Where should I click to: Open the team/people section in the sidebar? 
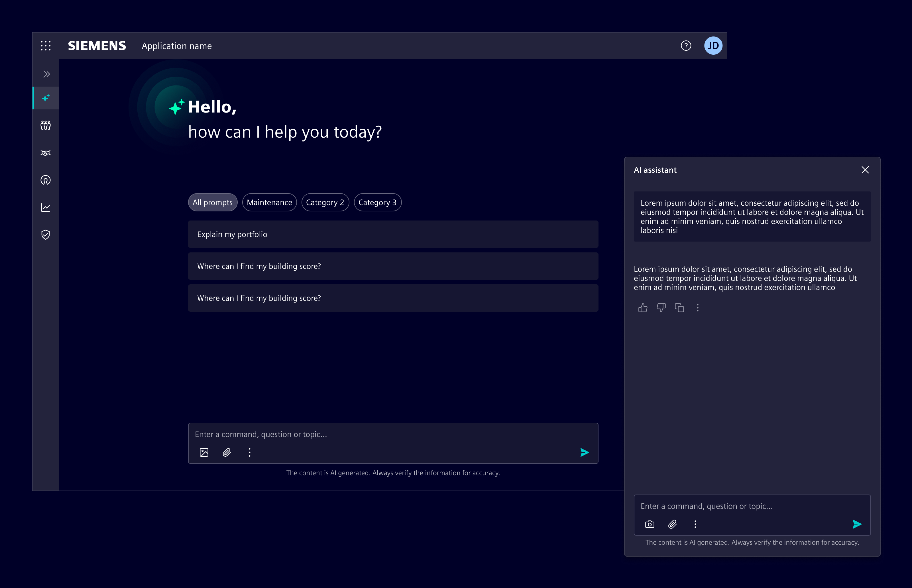pos(45,125)
